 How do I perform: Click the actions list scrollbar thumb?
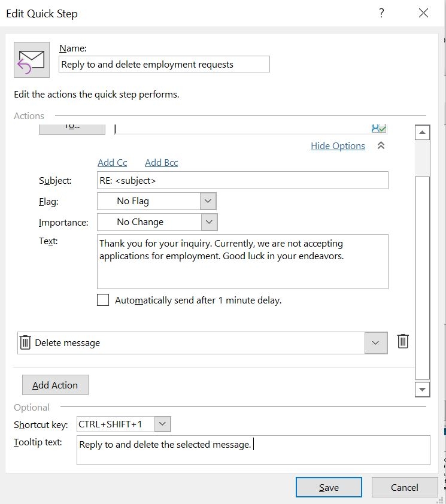click(x=423, y=278)
